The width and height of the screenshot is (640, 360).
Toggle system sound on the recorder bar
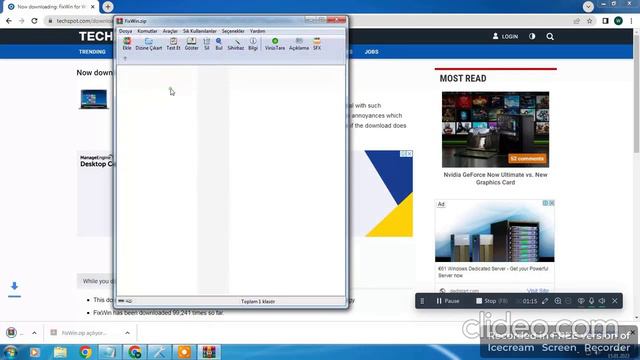point(602,301)
